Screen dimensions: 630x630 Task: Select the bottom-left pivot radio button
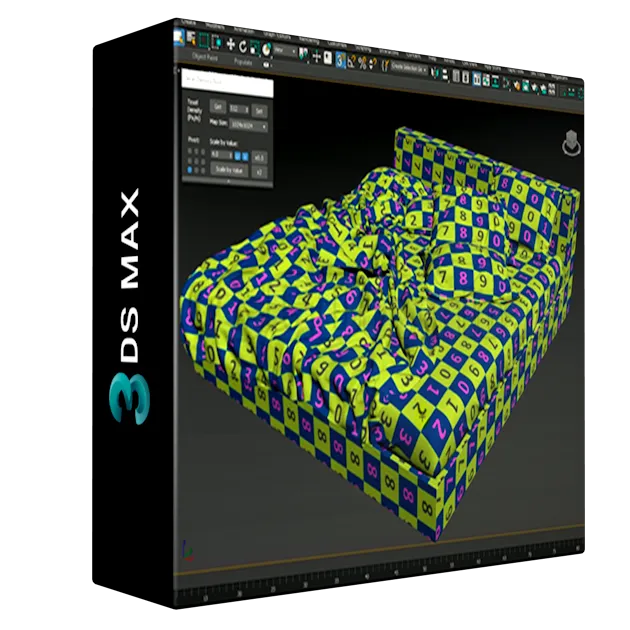coord(190,170)
